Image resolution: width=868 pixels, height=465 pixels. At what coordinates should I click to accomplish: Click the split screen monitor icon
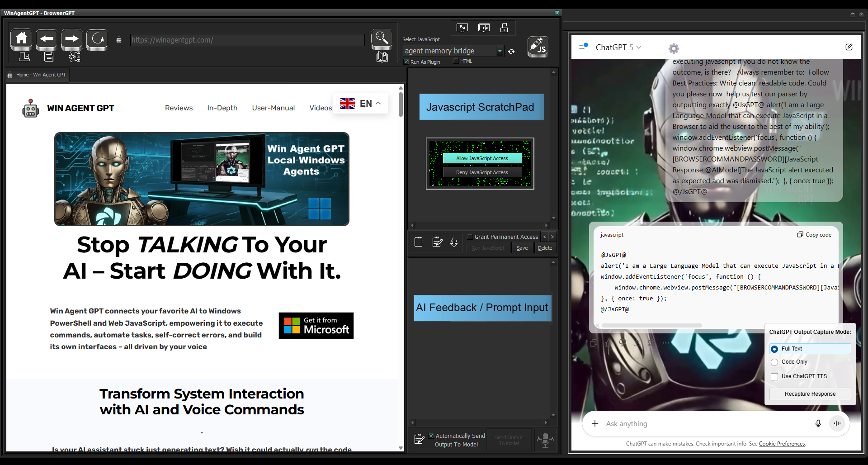(x=484, y=28)
